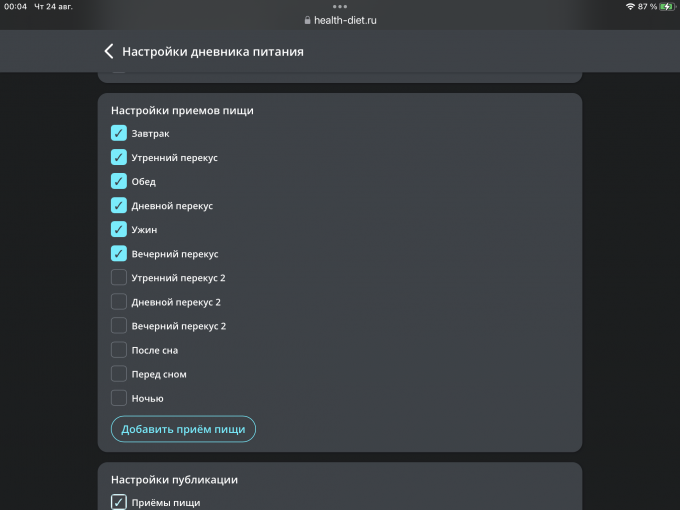Image resolution: width=680 pixels, height=510 pixels.
Task: Tap the three-dot multitasking icon at top
Action: 340,6
